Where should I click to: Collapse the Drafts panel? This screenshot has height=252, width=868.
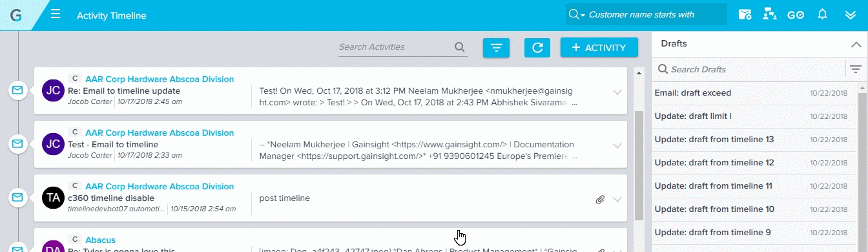coord(856,45)
